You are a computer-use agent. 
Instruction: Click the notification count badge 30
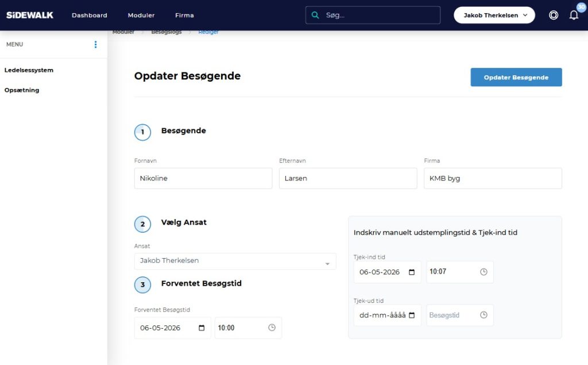coord(581,7)
